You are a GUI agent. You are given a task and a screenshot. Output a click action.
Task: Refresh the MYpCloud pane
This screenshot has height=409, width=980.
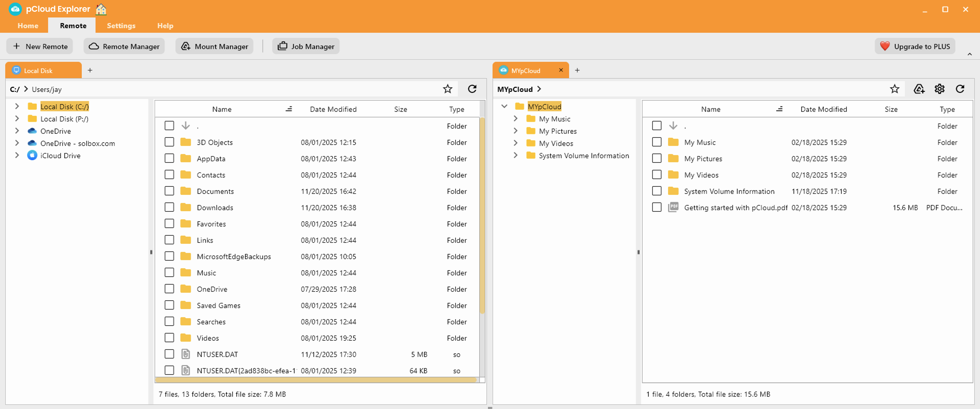(960, 88)
